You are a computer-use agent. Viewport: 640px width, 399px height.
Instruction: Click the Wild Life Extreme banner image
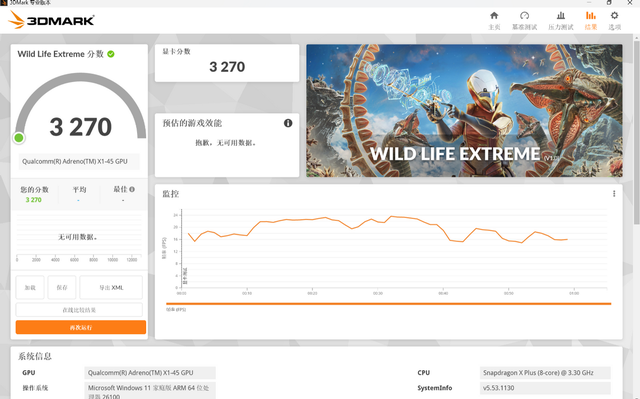(x=464, y=111)
